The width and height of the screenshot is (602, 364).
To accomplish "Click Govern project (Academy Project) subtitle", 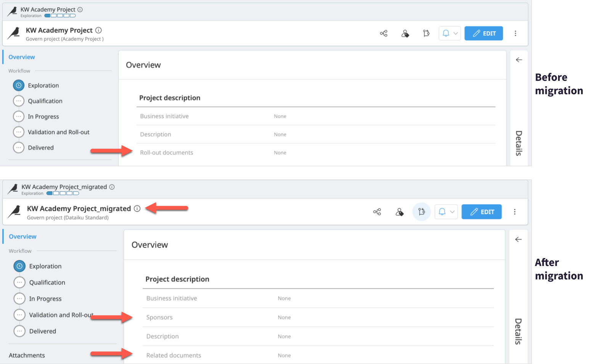I will (x=64, y=39).
